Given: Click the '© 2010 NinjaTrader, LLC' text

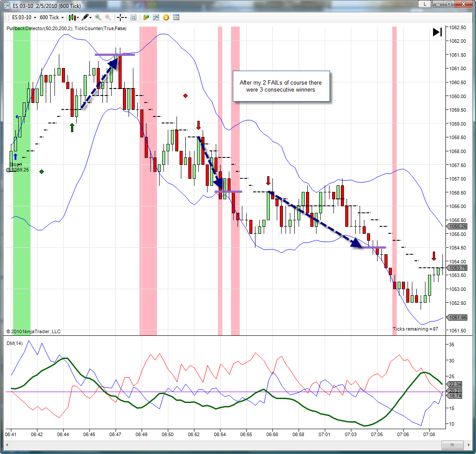Looking at the screenshot, I should pyautogui.click(x=34, y=331).
